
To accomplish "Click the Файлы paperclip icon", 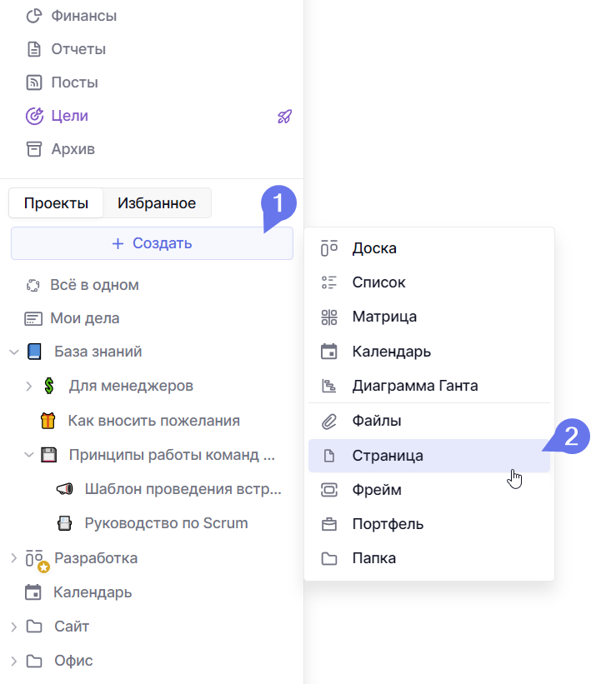I will tap(329, 421).
